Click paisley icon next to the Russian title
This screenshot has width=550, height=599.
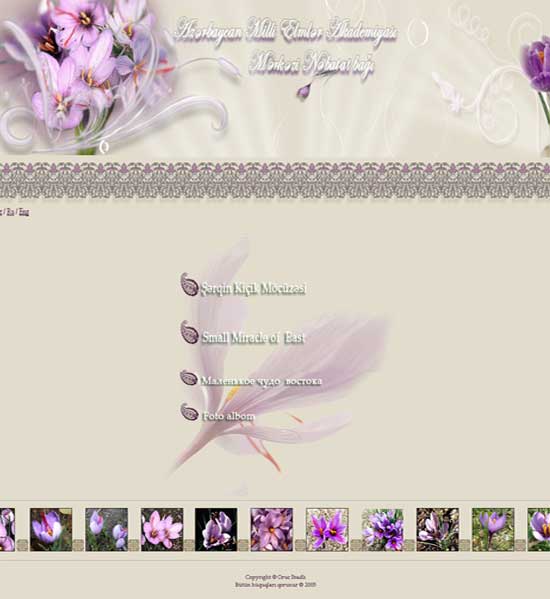point(189,378)
